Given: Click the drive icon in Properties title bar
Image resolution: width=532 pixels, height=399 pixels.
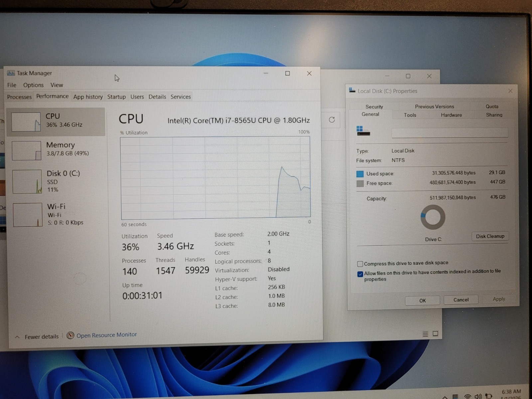Looking at the screenshot, I should coord(352,90).
